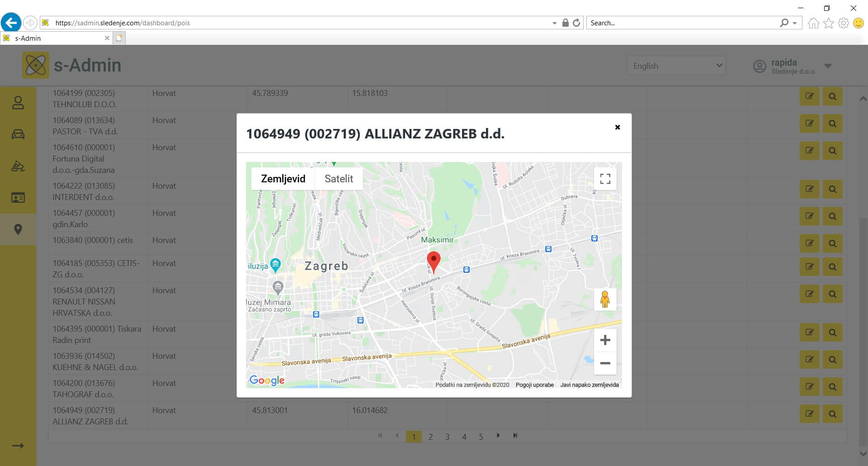Open the English language dropdown
The image size is (868, 466).
pos(676,66)
